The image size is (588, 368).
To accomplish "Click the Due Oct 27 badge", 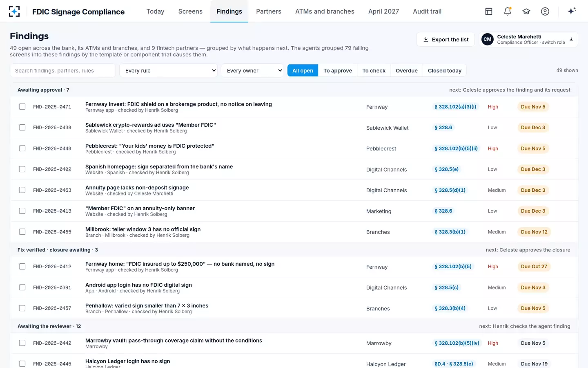I will coord(534,267).
